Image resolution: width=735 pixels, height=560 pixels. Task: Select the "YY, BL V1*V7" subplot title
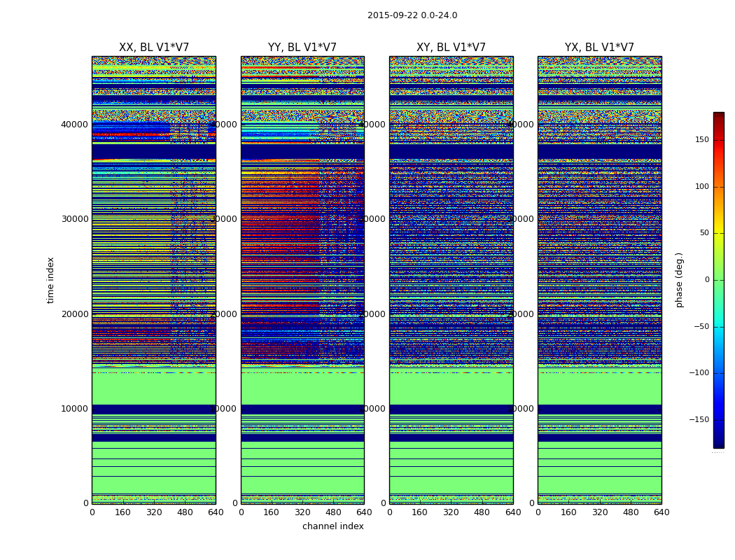[x=302, y=48]
